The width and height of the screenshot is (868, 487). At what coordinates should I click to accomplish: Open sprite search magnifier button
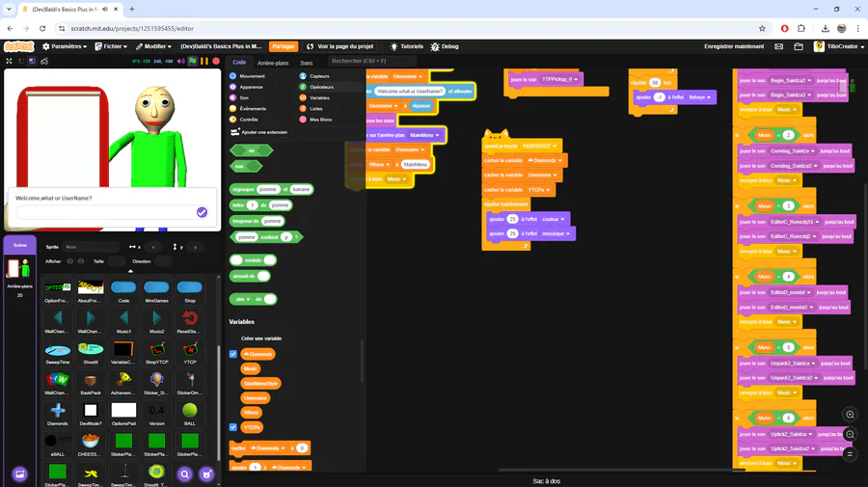click(x=185, y=474)
